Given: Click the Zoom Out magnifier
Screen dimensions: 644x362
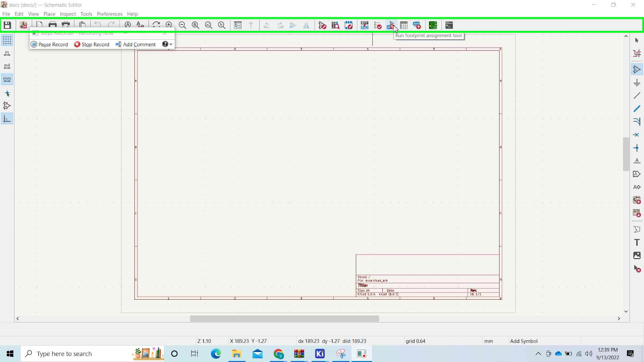Looking at the screenshot, I should pos(182,25).
